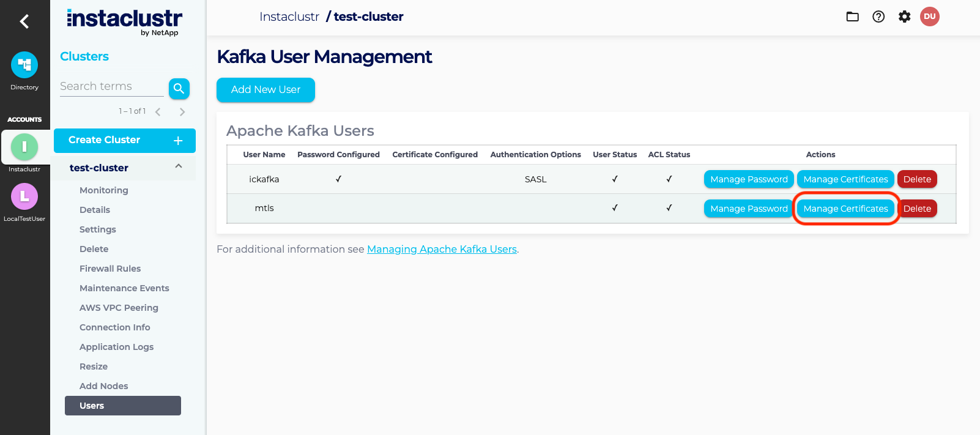Open the Monitoring menu item
Viewport: 980px width, 435px height.
tap(104, 190)
